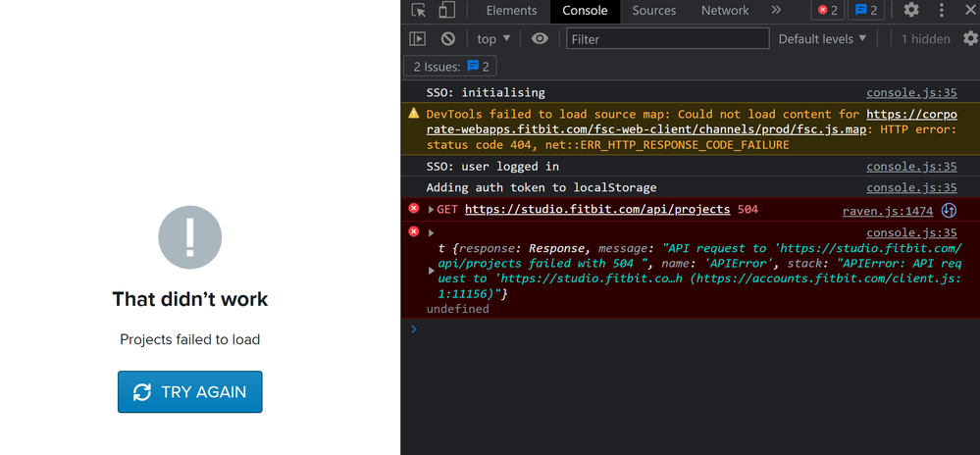980x455 pixels.
Task: Open the Elements tab
Action: pyautogui.click(x=511, y=11)
